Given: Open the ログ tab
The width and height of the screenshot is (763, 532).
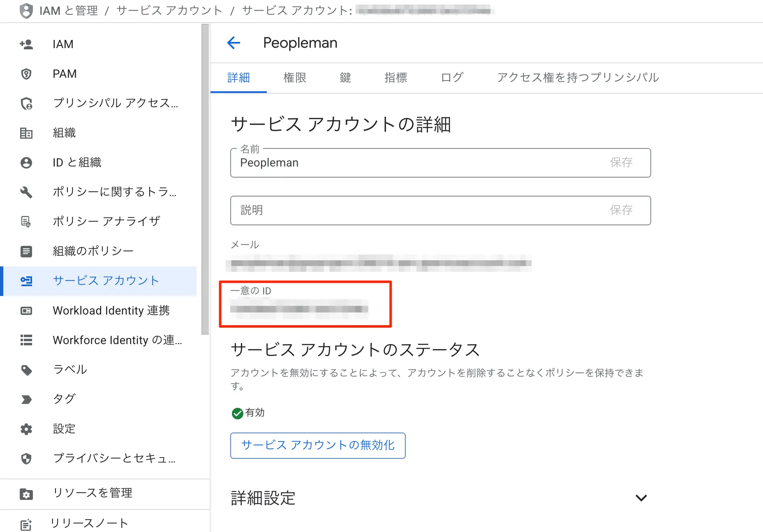Looking at the screenshot, I should tap(452, 78).
